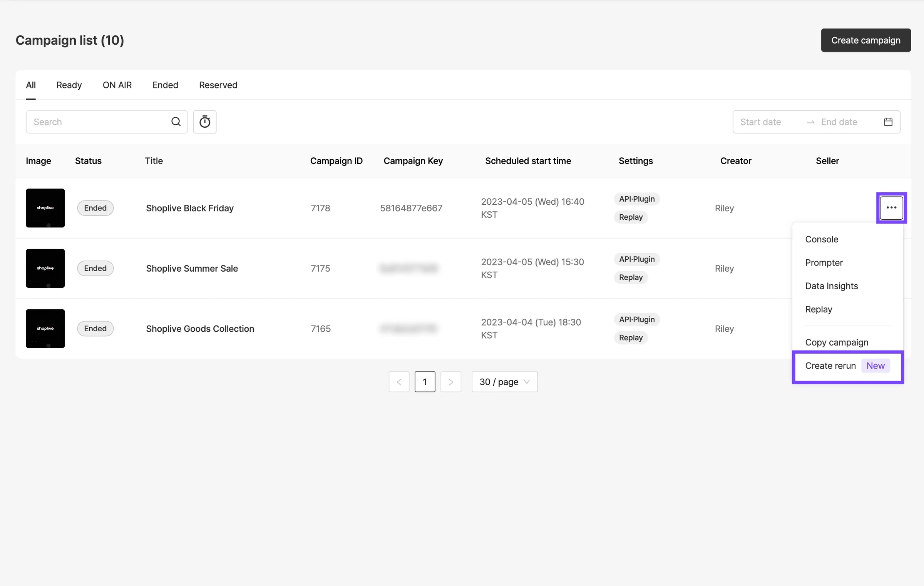The image size is (924, 586).
Task: Click Ended status badge for Black Friday
Action: point(95,208)
